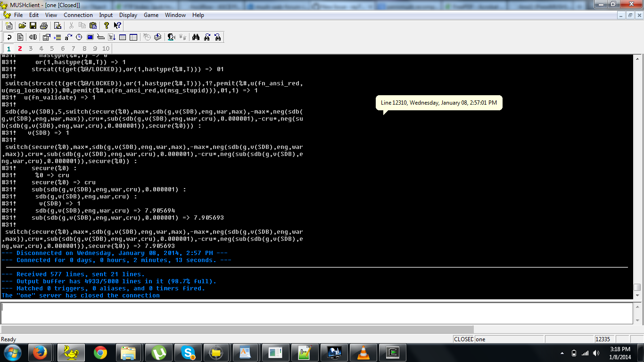
Task: Open the Connection menu
Action: click(78, 15)
